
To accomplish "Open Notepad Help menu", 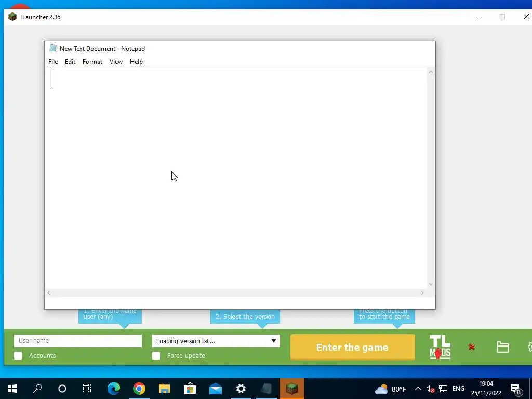I will (x=137, y=62).
